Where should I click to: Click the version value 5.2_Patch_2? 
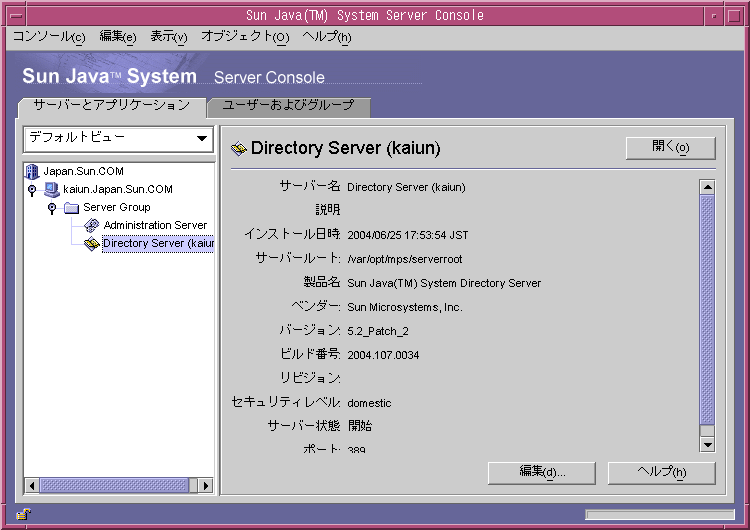point(378,331)
